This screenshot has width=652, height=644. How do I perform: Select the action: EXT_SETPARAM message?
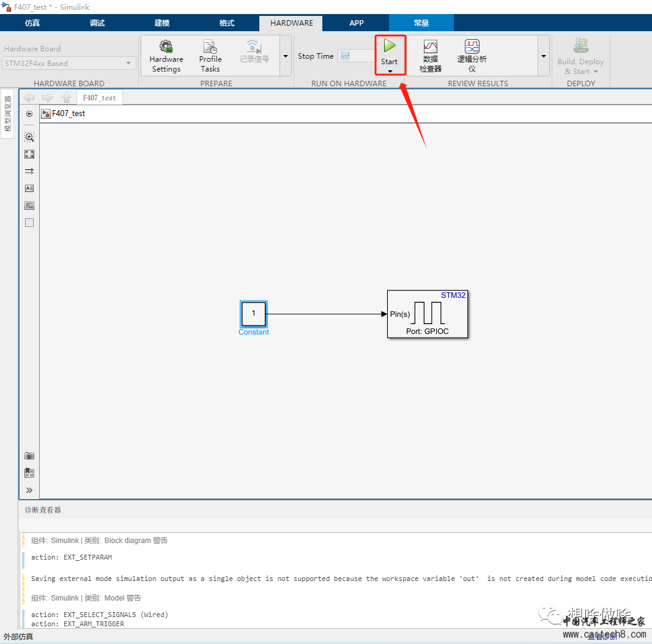tap(72, 557)
